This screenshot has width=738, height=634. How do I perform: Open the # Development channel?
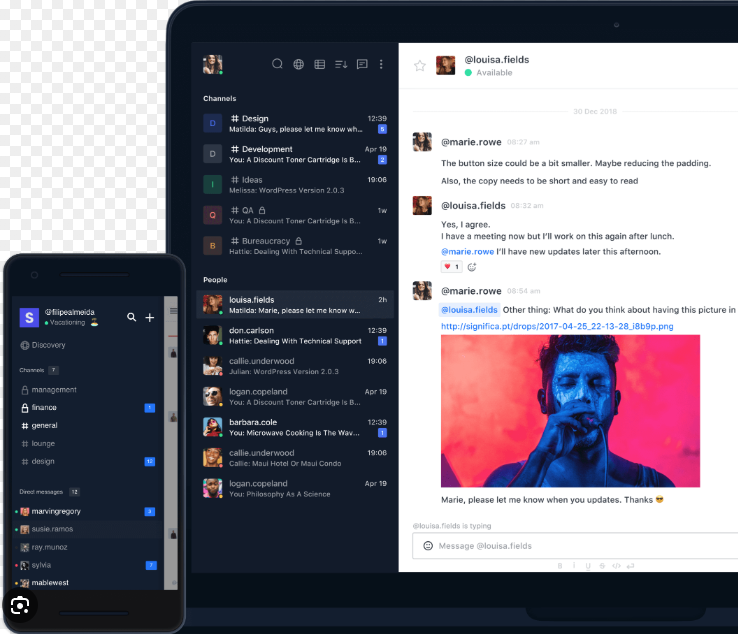(x=295, y=154)
